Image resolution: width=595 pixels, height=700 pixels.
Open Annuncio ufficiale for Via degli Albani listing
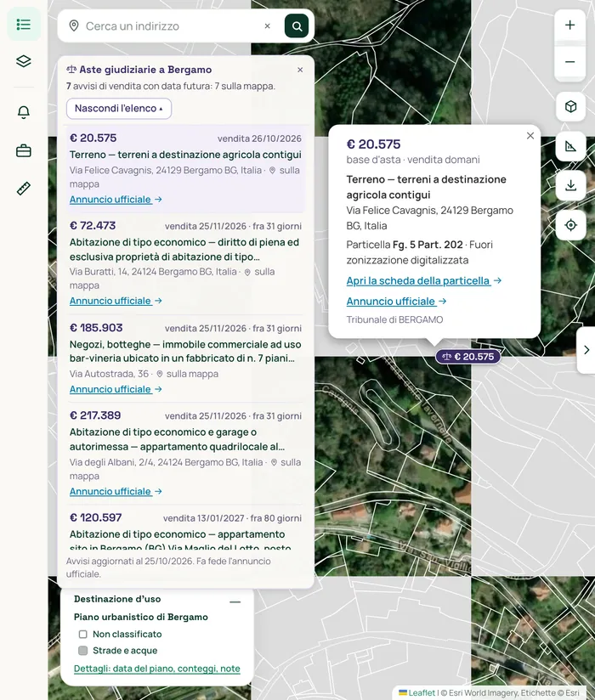(116, 492)
